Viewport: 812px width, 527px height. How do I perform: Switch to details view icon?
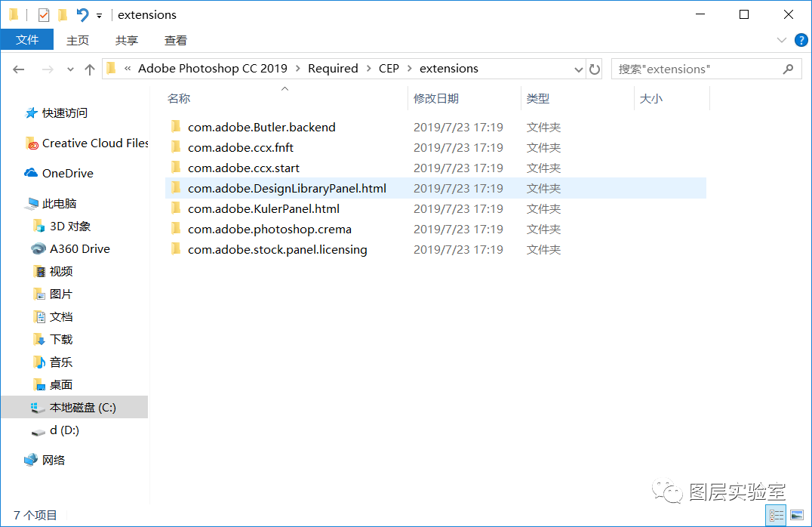click(777, 515)
